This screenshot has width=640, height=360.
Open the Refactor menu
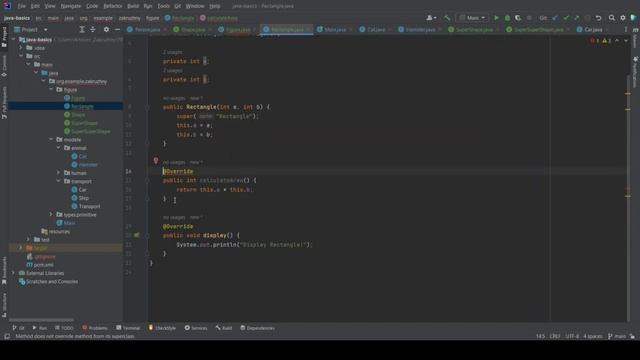pos(113,6)
